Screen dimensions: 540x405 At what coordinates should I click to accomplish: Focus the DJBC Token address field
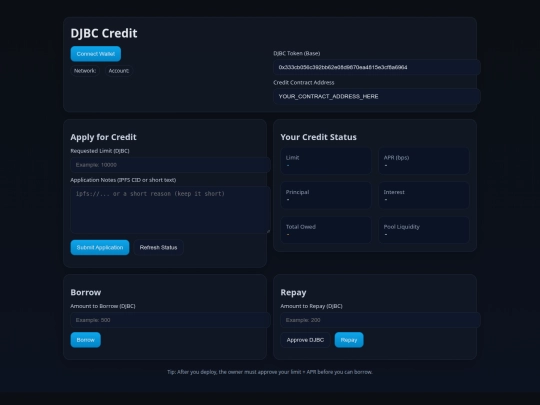click(377, 67)
